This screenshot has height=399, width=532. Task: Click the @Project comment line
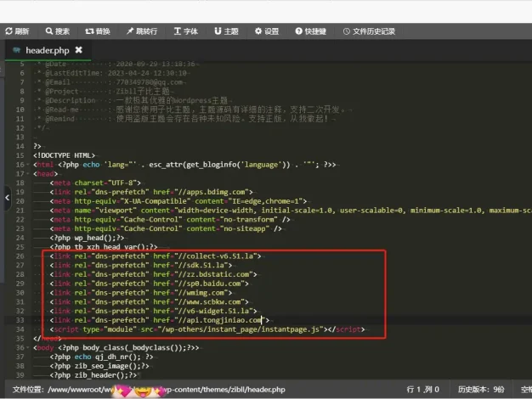103,92
